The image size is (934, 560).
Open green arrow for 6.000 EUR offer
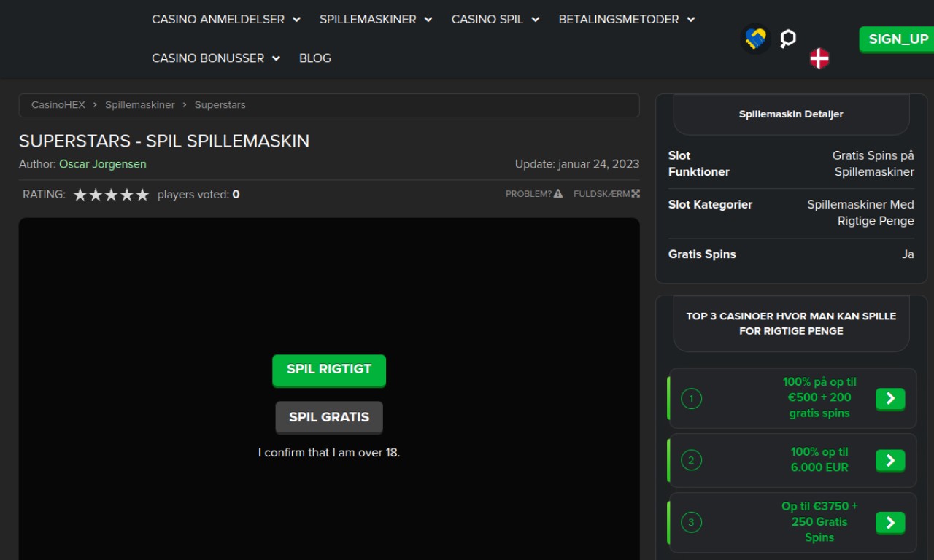coord(890,461)
